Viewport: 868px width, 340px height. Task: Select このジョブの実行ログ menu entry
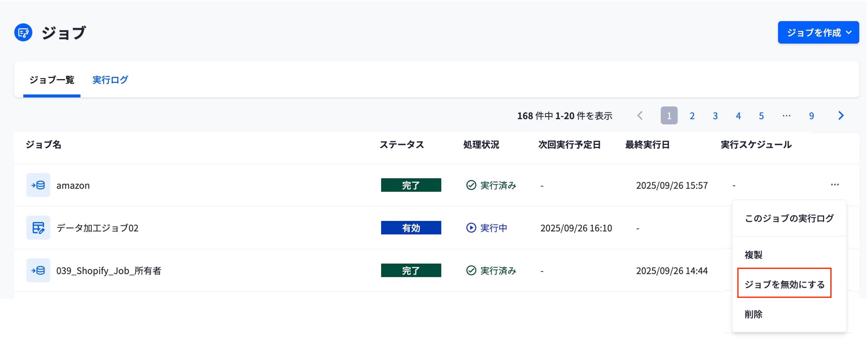(x=789, y=218)
